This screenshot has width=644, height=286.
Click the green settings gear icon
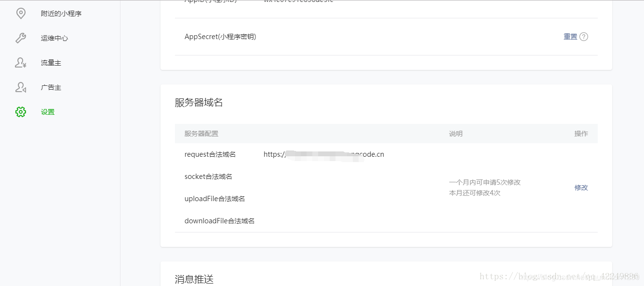click(21, 112)
